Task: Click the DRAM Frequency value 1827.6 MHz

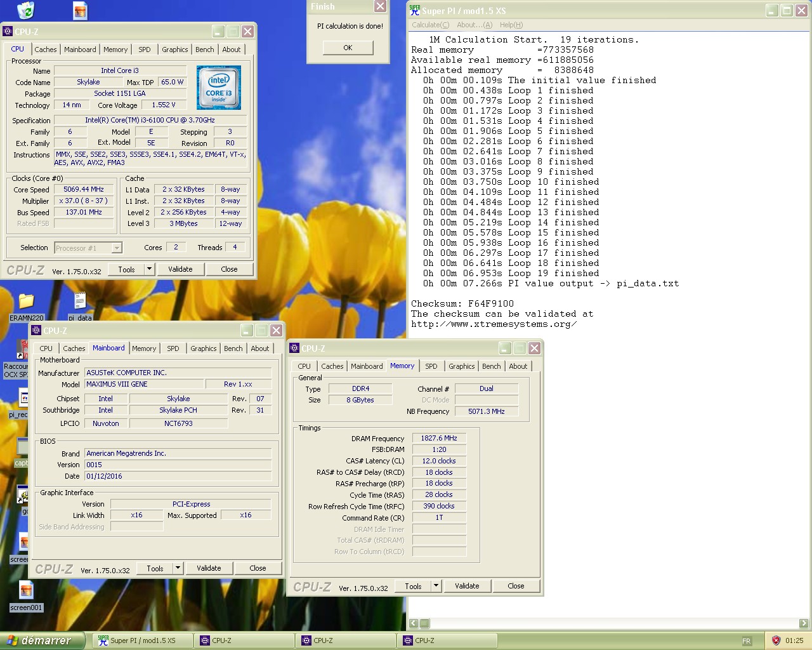Action: coord(439,438)
